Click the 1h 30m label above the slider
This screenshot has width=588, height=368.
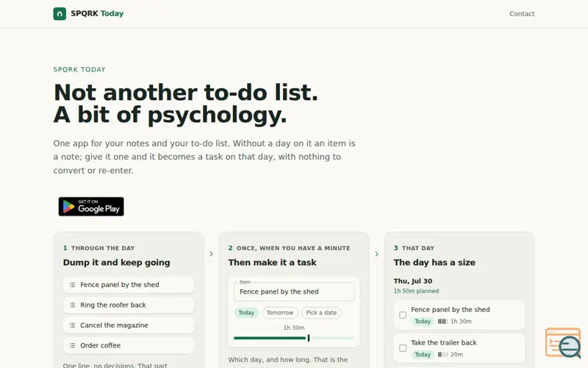tap(293, 328)
